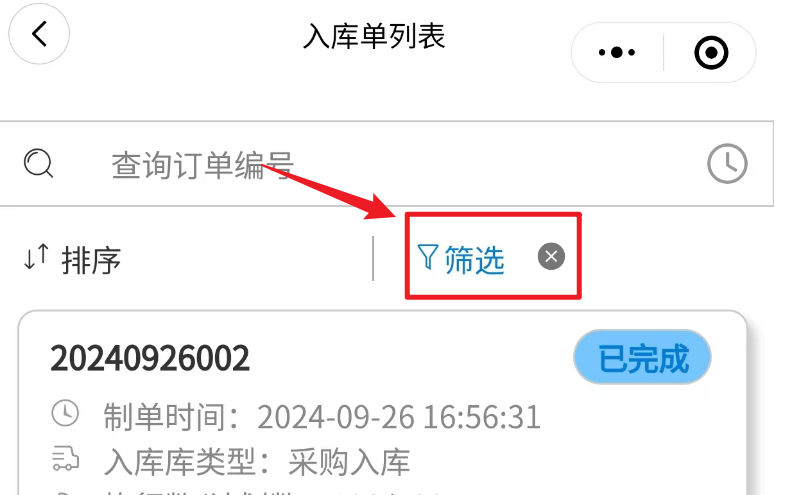791x495 pixels.
Task: Open the 筛选 filter panel
Action: pos(474,260)
